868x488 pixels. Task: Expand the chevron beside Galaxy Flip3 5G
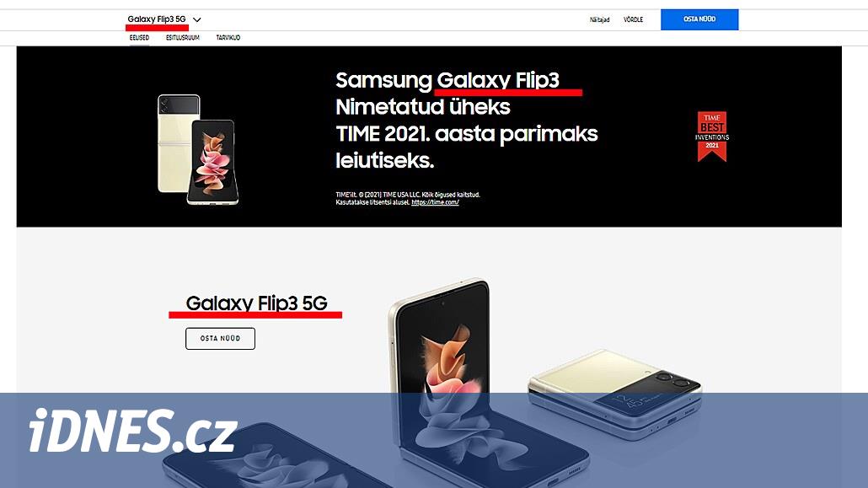196,19
